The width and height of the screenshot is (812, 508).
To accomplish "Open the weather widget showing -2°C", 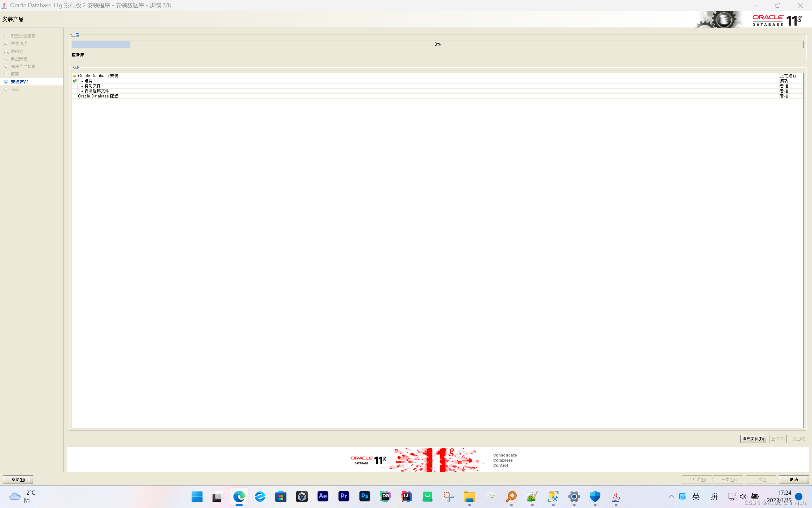I will 22,496.
